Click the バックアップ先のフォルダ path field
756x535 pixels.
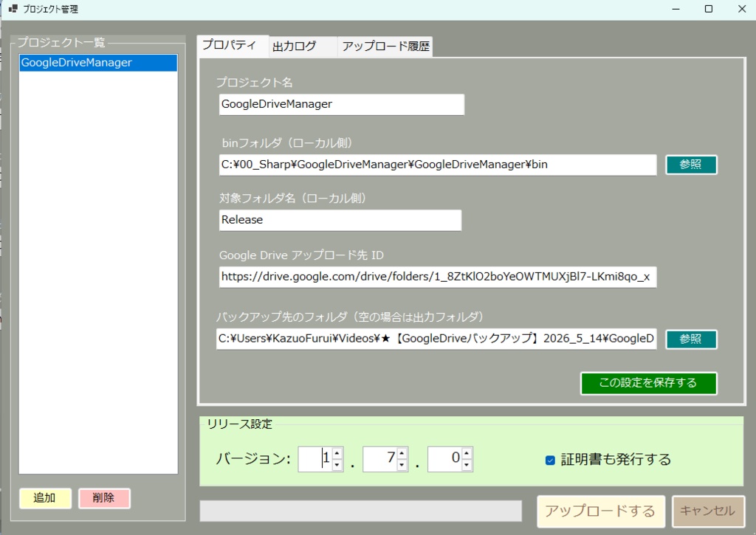click(436, 339)
